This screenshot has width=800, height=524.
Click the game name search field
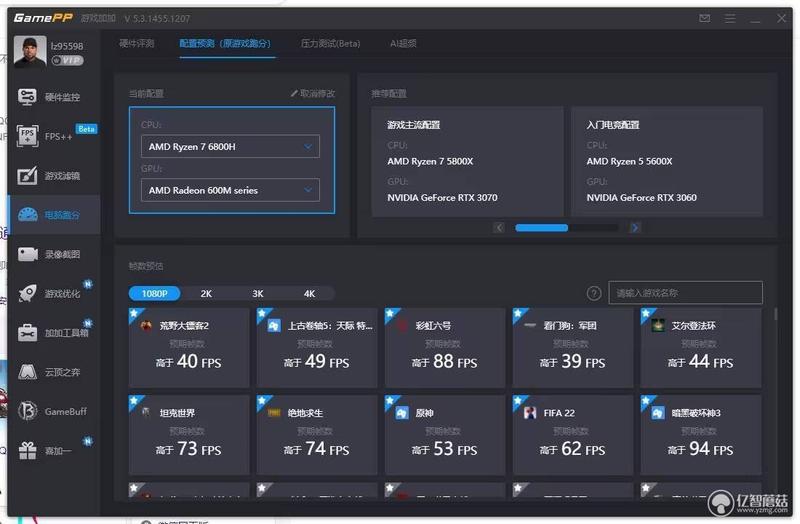pos(685,293)
